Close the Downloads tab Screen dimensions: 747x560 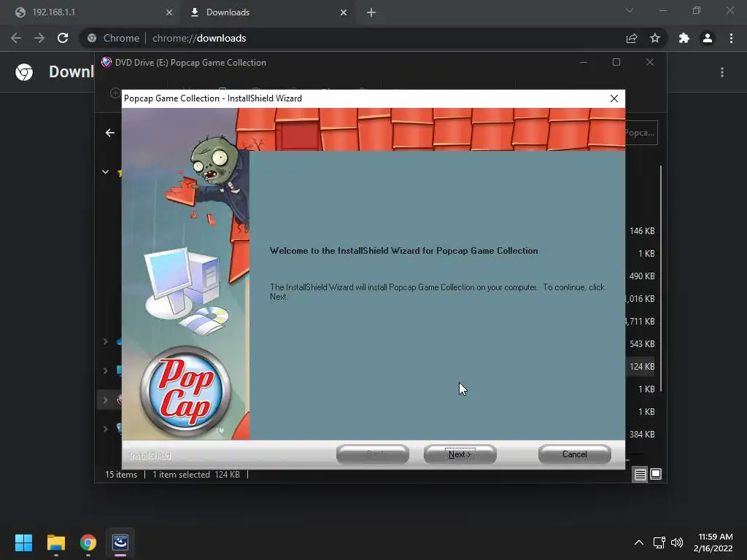pyautogui.click(x=344, y=13)
